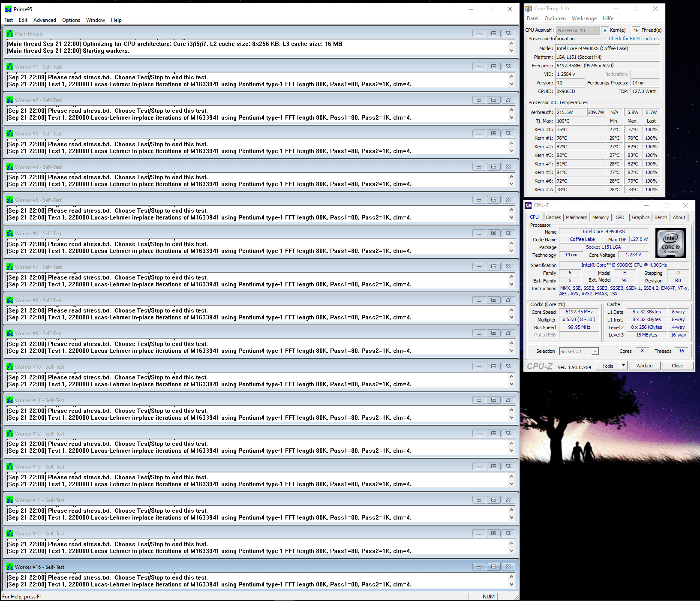This screenshot has height=601, width=700.
Task: Restore the Worker #16 child window
Action: click(493, 567)
